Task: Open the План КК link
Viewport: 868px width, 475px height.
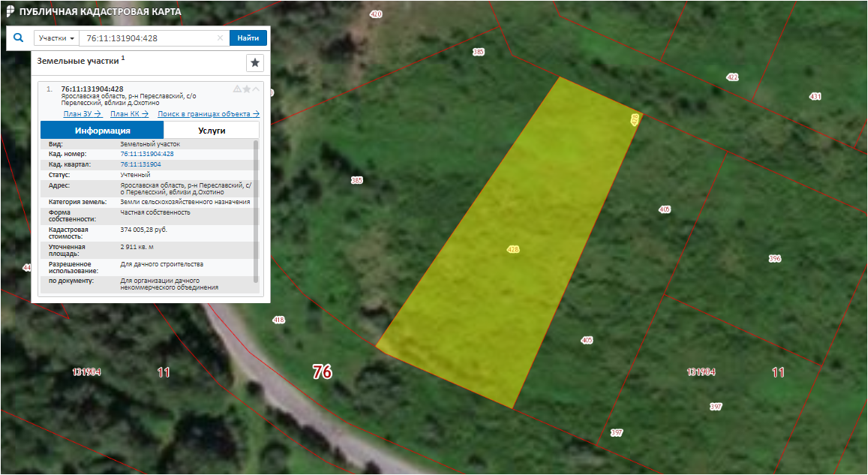Action: coord(130,114)
